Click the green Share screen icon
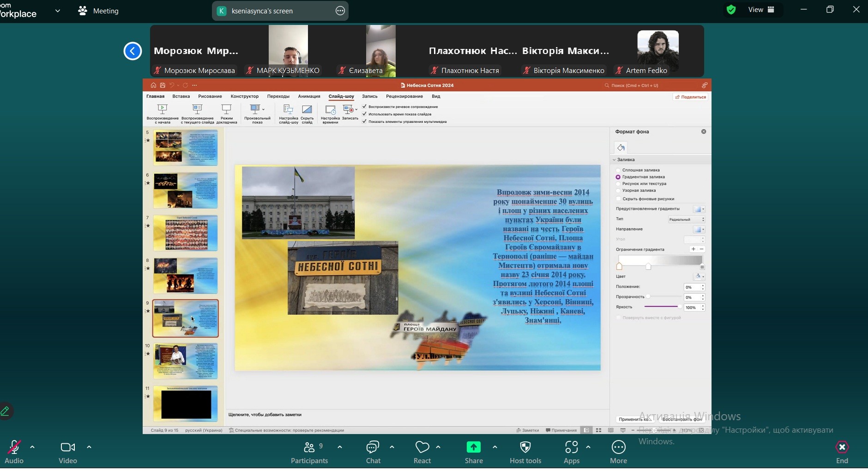 click(x=474, y=447)
